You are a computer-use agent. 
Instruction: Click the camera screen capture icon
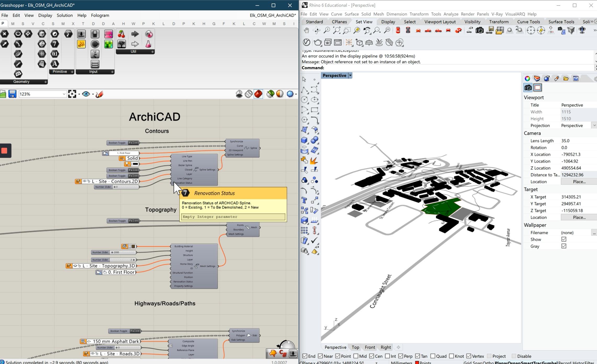click(479, 31)
